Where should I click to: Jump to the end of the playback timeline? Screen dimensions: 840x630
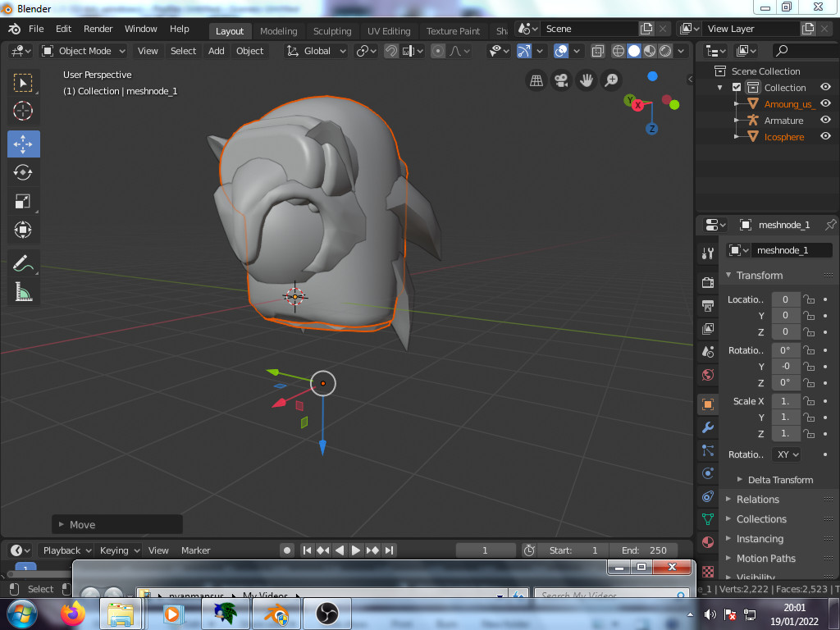coord(389,550)
